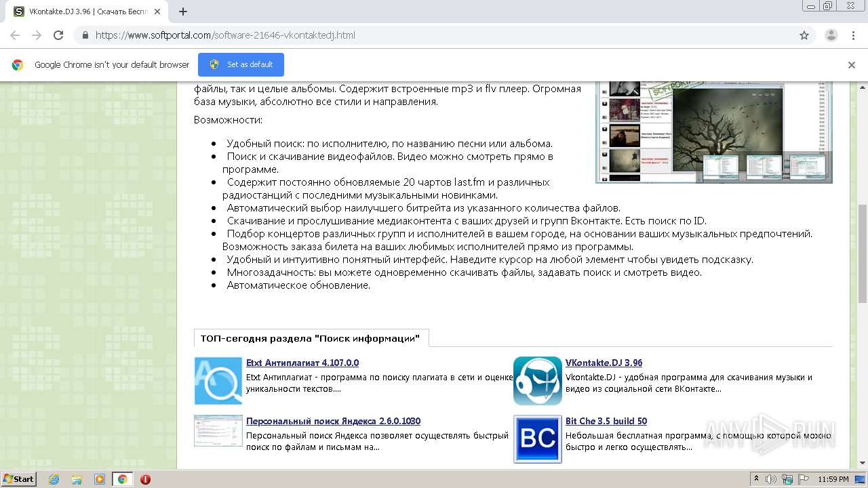The width and height of the screenshot is (868, 488).
Task: Click the browser forward arrow
Action: [x=37, y=35]
